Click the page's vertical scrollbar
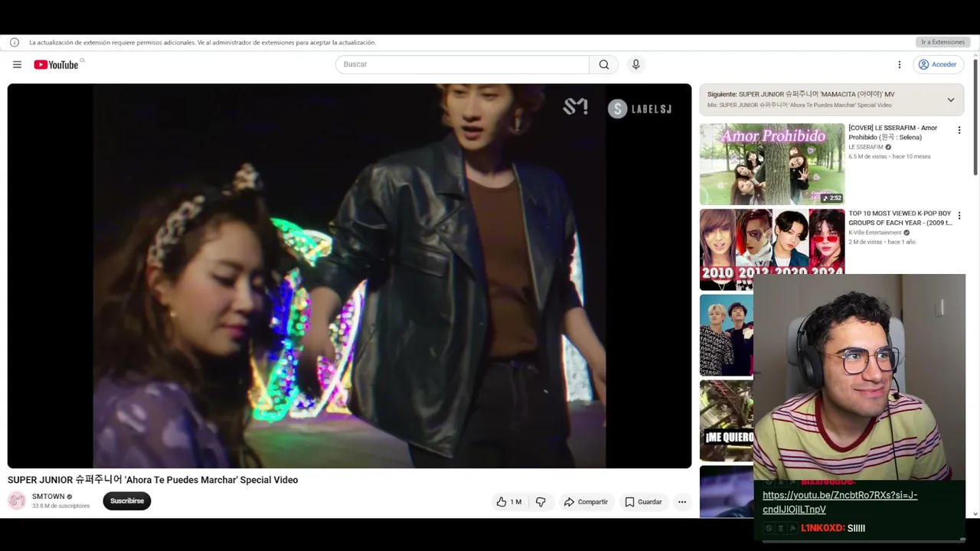The height and width of the screenshot is (551, 980). pyautogui.click(x=976, y=119)
